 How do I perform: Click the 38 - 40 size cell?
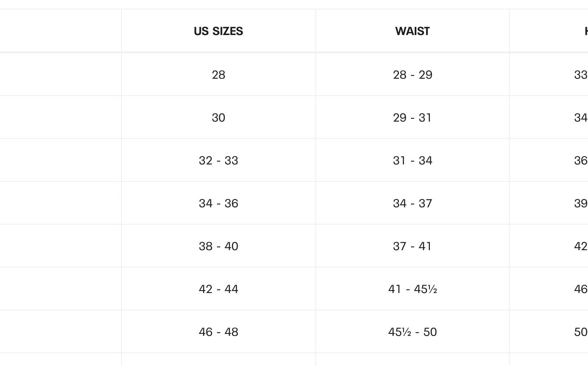click(218, 246)
